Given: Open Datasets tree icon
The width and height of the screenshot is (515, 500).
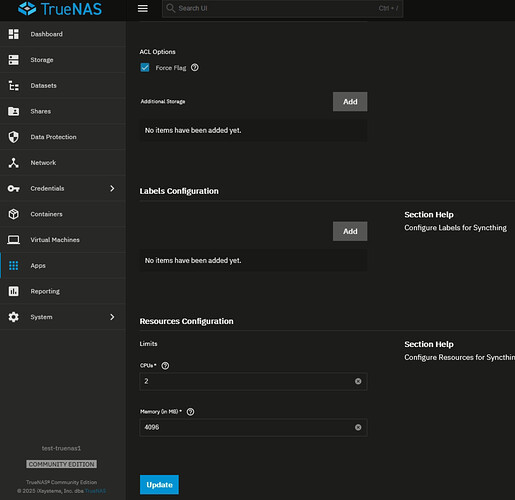Looking at the screenshot, I should (x=14, y=86).
